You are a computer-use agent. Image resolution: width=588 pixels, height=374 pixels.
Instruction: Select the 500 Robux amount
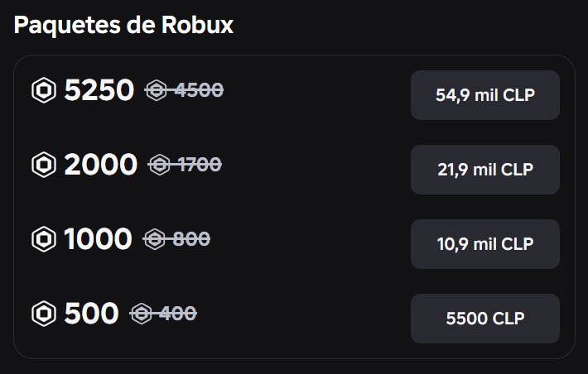tap(91, 314)
